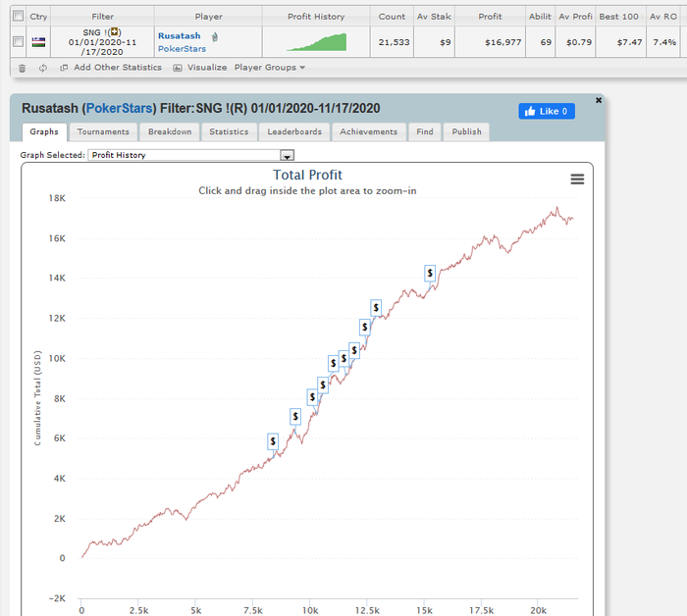Click the Best 100 column header

click(620, 17)
